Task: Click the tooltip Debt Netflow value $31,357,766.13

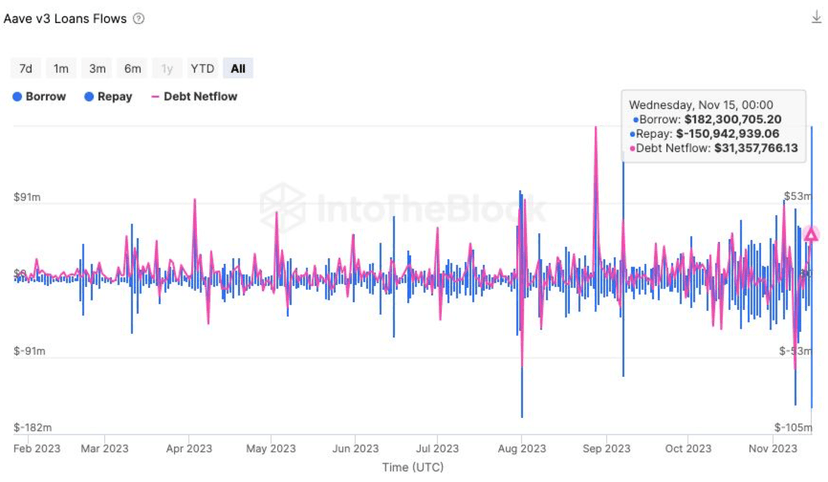Action: tap(756, 148)
